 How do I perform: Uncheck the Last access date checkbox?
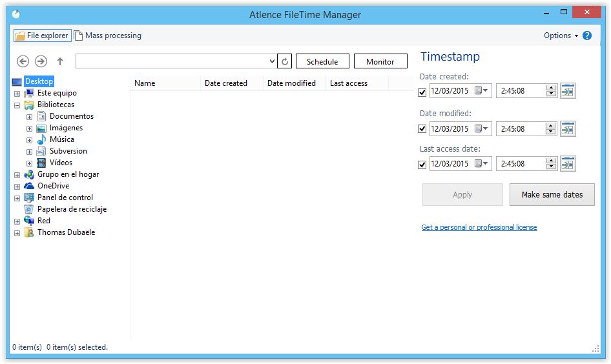(422, 165)
